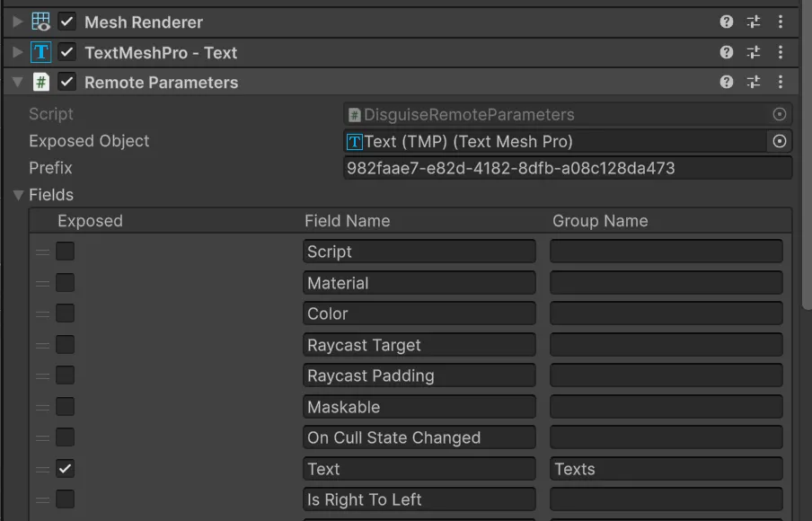Screen dimensions: 812x521
Task: Click the DisguiseRemoteParameters script reference icon
Action: coord(352,115)
